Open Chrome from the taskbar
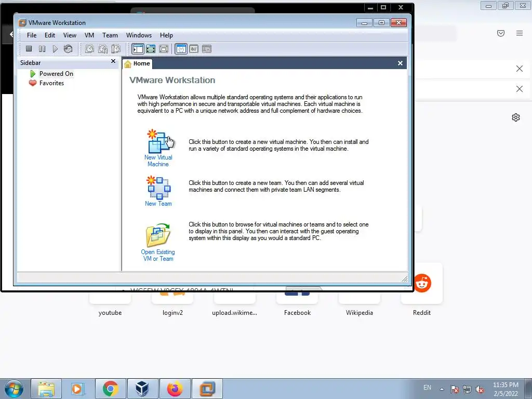Viewport: 532px width, 399px height. [x=110, y=389]
